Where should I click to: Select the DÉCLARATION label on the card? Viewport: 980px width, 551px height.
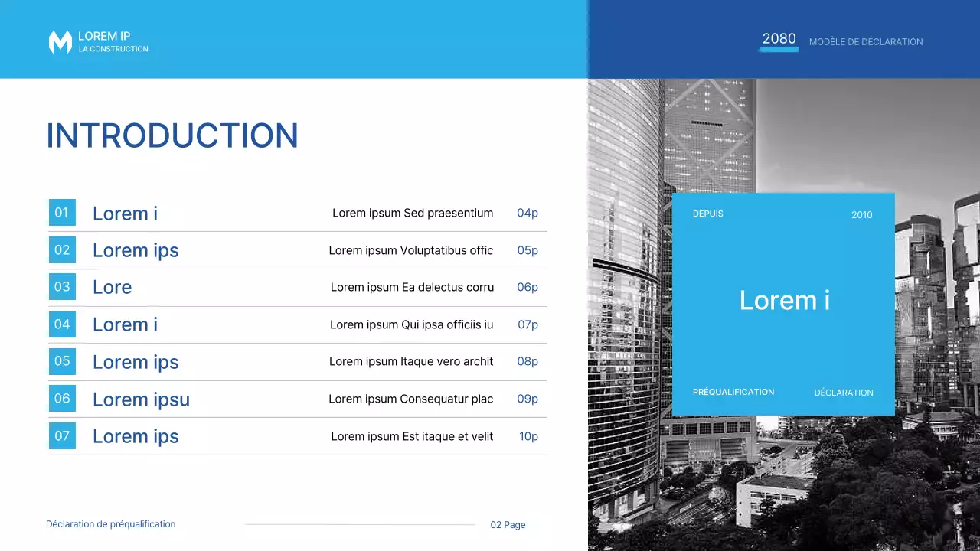coord(843,392)
